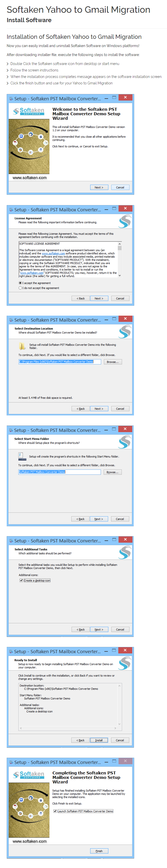Select 'I do not accept the agreement' option
Image resolution: width=167 pixels, height=868 pixels.
click(20, 288)
